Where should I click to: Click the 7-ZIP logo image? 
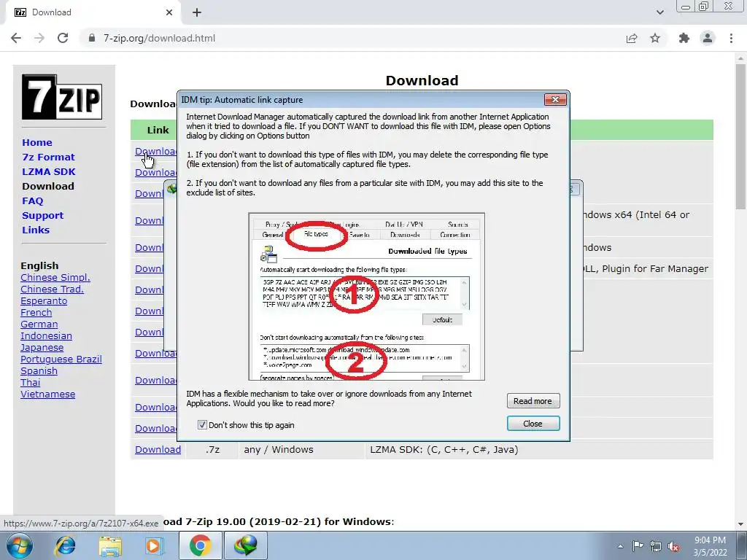[x=62, y=97]
